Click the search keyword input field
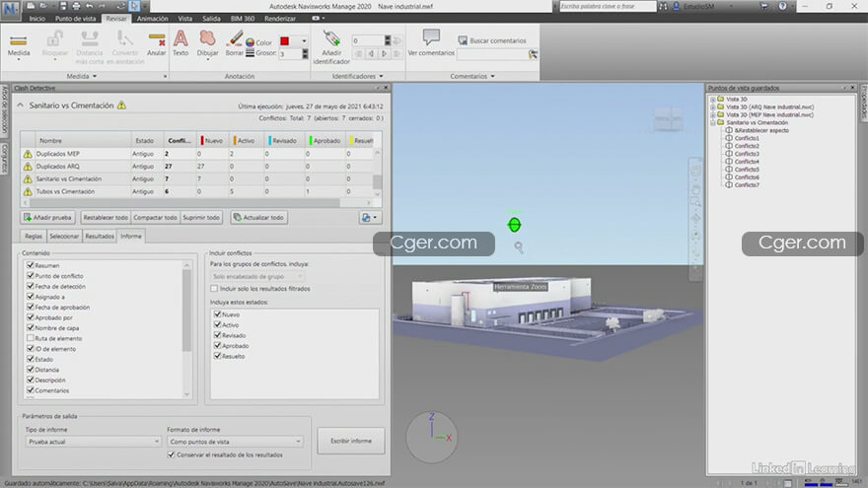This screenshot has width=868, height=488. coord(608,6)
